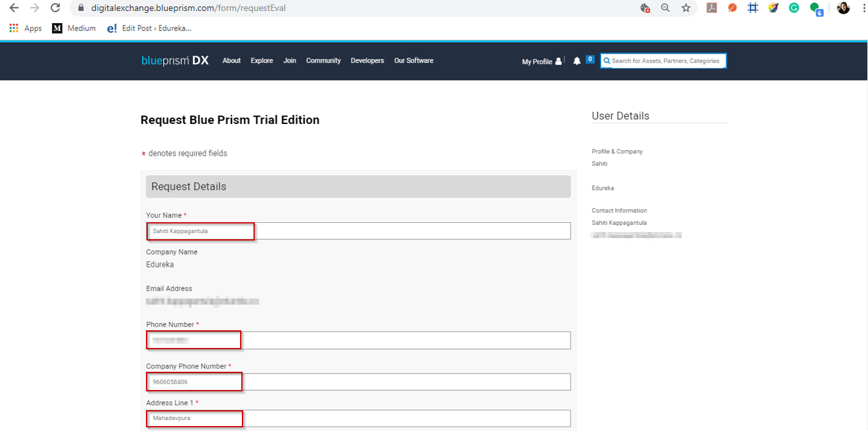
Task: Open the Edit Post Edureka bookmark
Action: 149,28
